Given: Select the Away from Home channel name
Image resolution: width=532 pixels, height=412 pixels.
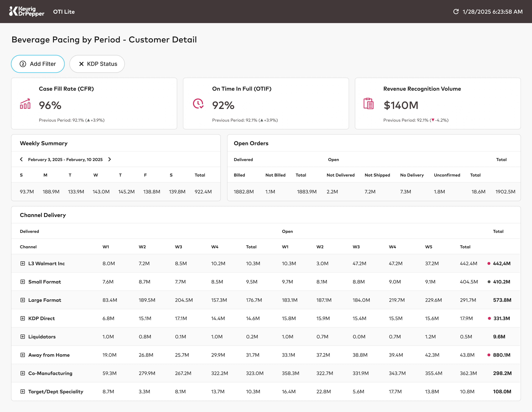Looking at the screenshot, I should (49, 355).
